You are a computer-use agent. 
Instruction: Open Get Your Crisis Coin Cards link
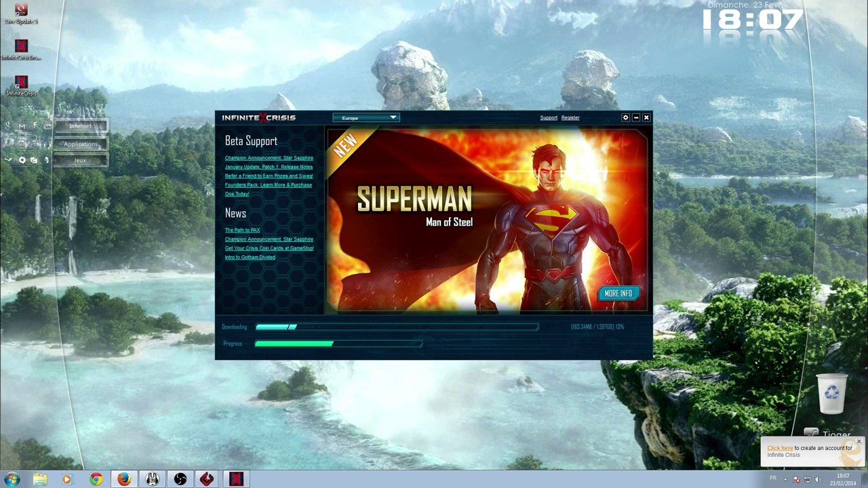pos(269,248)
